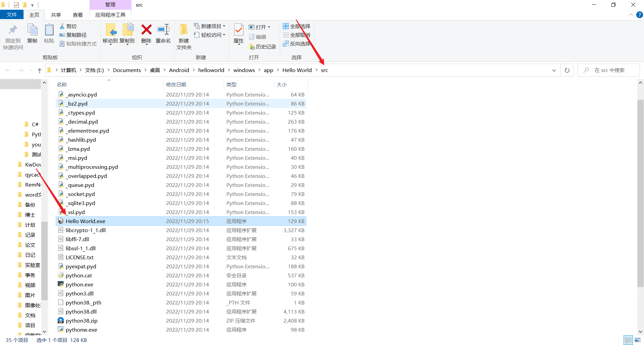The width and height of the screenshot is (644, 345).
Task: Switch to large icons view in status bar
Action: [x=638, y=340]
